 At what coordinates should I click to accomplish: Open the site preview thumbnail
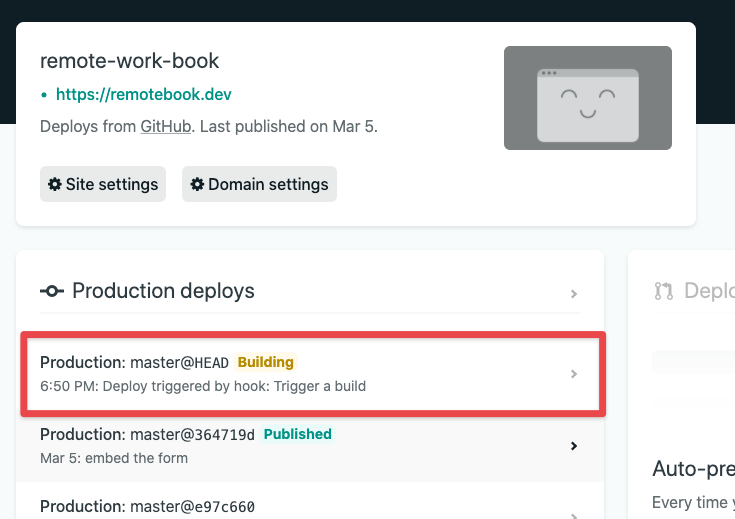coord(588,98)
